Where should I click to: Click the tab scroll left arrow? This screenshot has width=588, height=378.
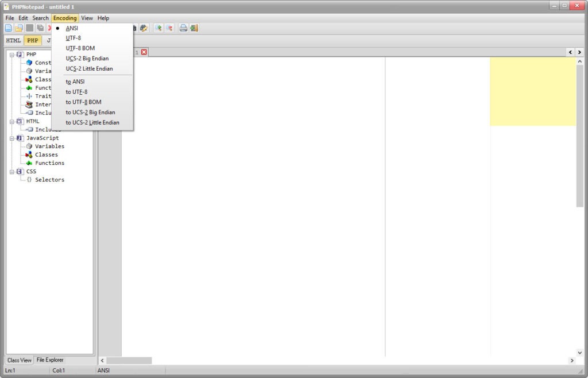570,52
